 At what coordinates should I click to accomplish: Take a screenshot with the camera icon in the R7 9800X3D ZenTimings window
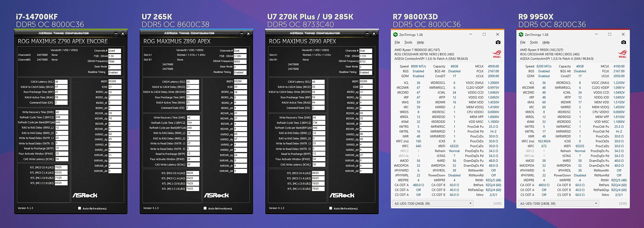[498, 42]
